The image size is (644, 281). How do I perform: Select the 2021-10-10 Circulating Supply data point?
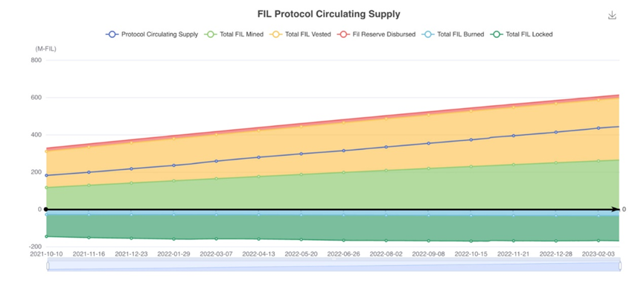click(x=46, y=175)
